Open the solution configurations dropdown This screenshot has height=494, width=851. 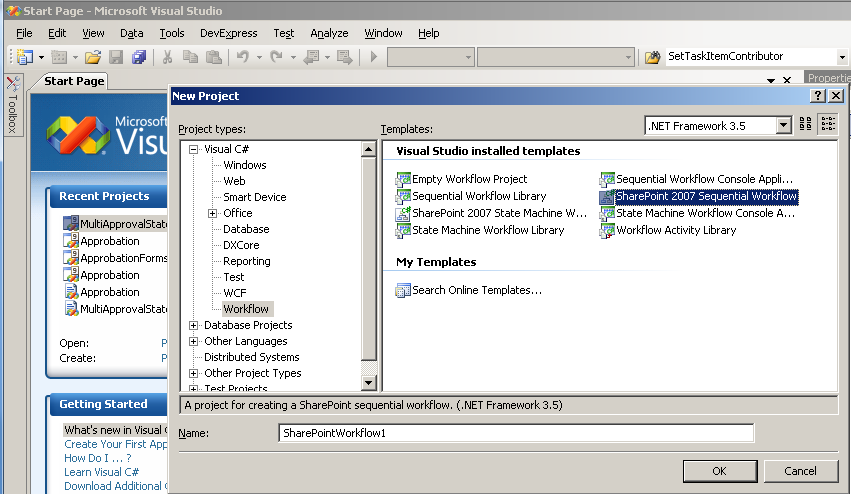pyautogui.click(x=468, y=56)
